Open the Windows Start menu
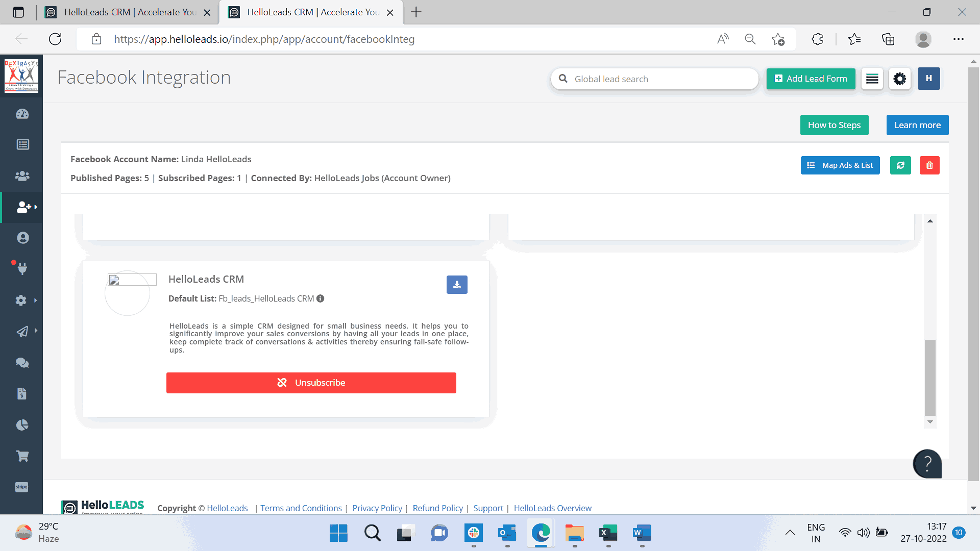This screenshot has height=551, width=980. 338,533
